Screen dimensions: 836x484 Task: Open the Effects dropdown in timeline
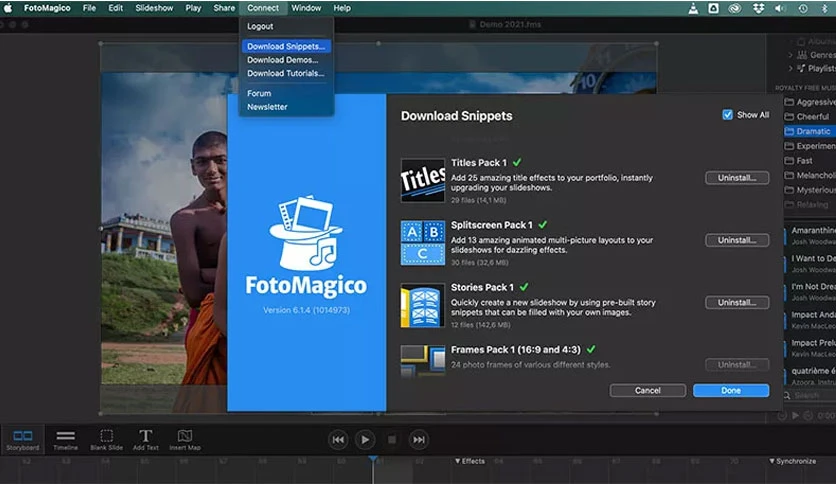pyautogui.click(x=469, y=461)
